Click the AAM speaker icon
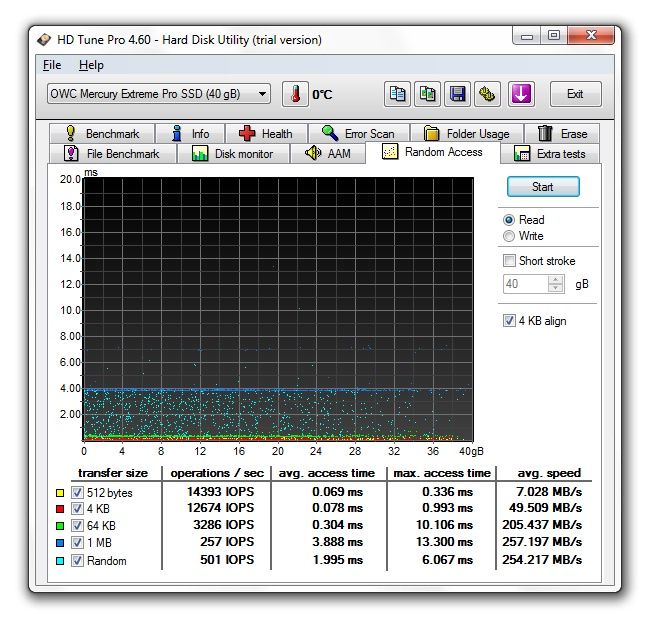This screenshot has width=650, height=620. coord(313,153)
